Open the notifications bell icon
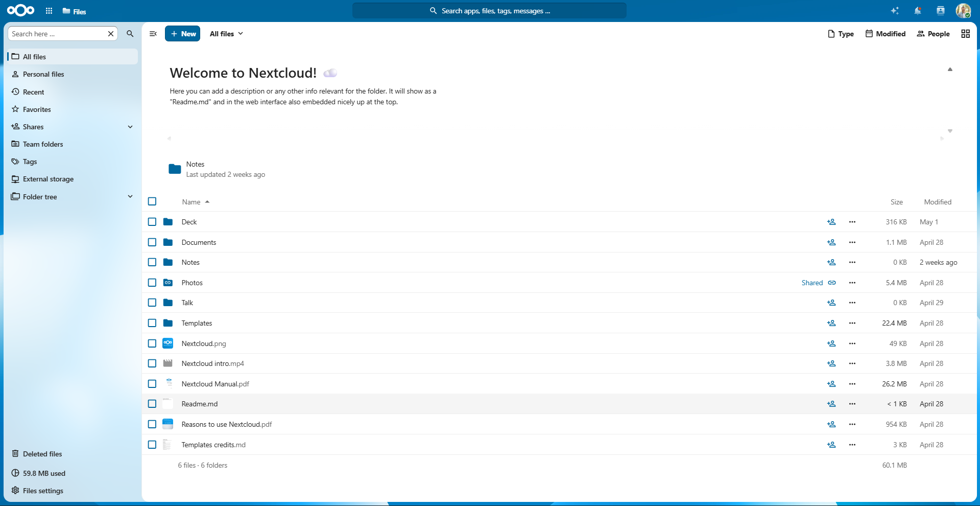Screen dimensions: 980x506 [918, 11]
